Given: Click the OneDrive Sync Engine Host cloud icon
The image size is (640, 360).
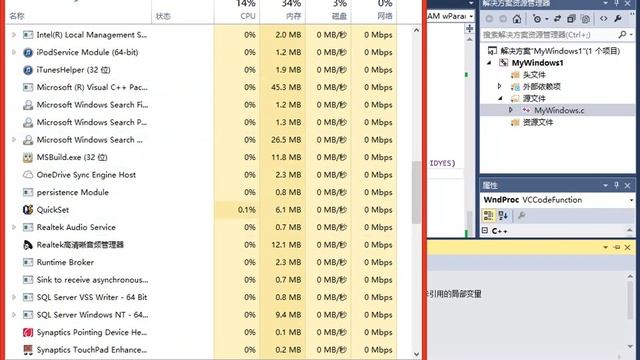Looking at the screenshot, I should pos(28,175).
